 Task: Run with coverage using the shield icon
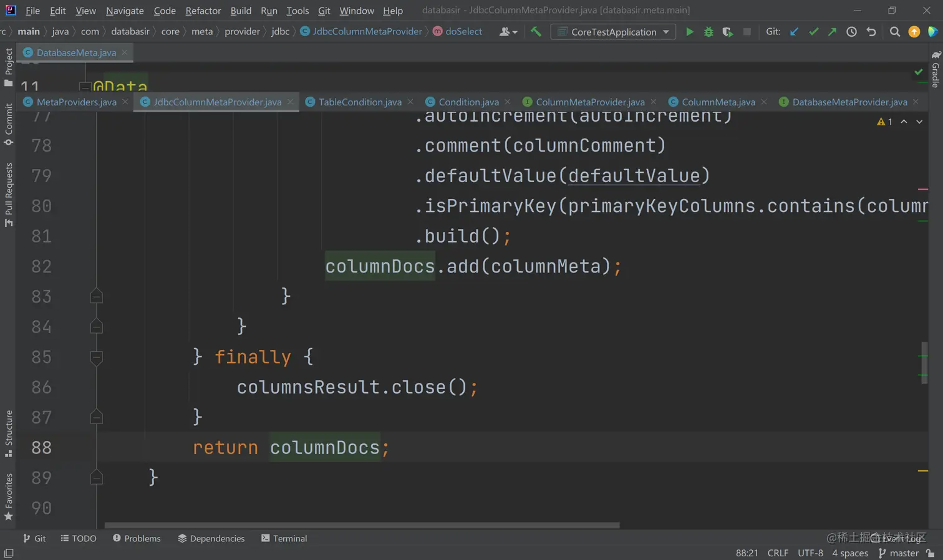click(727, 32)
